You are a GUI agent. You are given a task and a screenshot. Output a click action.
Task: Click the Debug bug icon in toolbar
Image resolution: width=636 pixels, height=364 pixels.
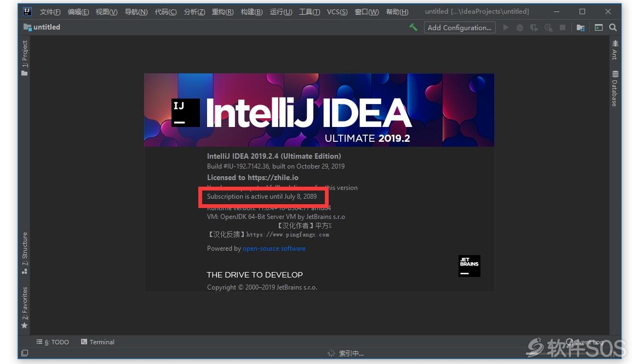click(519, 27)
